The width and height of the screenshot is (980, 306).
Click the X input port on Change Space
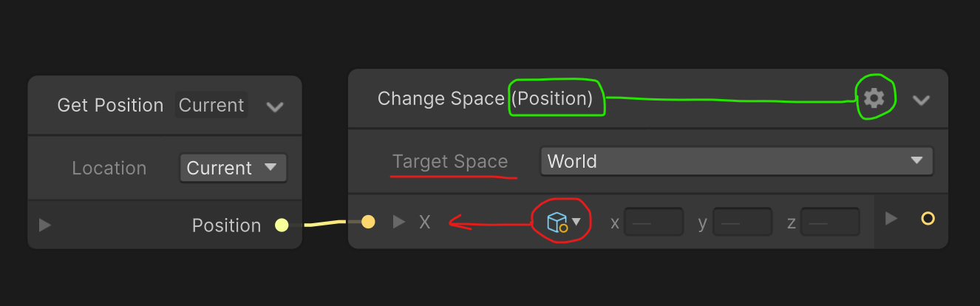tap(368, 221)
